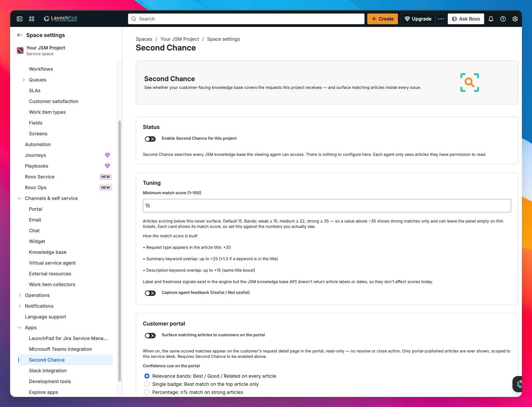Collapse the Channels & self service section
The height and width of the screenshot is (407, 532).
pyautogui.click(x=20, y=198)
